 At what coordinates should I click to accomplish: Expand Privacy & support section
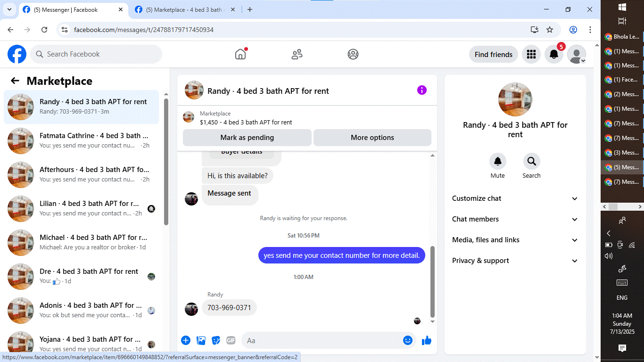pyautogui.click(x=515, y=261)
